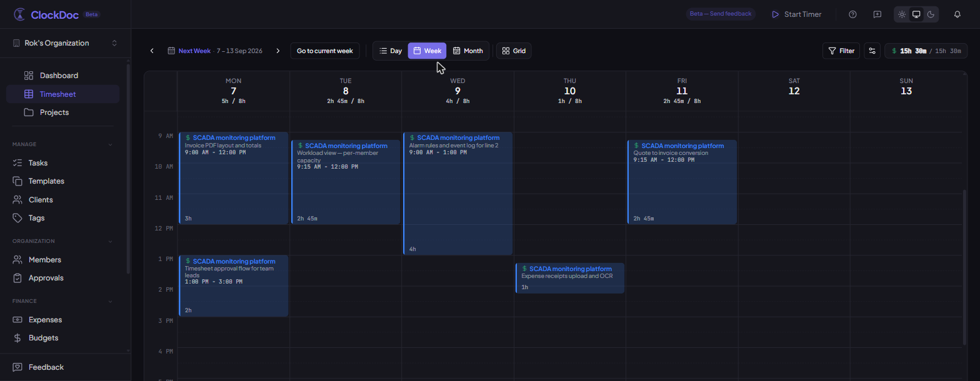Screen dimensions: 980x381
Task: Open Dashboard in the sidebar
Action: 62,76
